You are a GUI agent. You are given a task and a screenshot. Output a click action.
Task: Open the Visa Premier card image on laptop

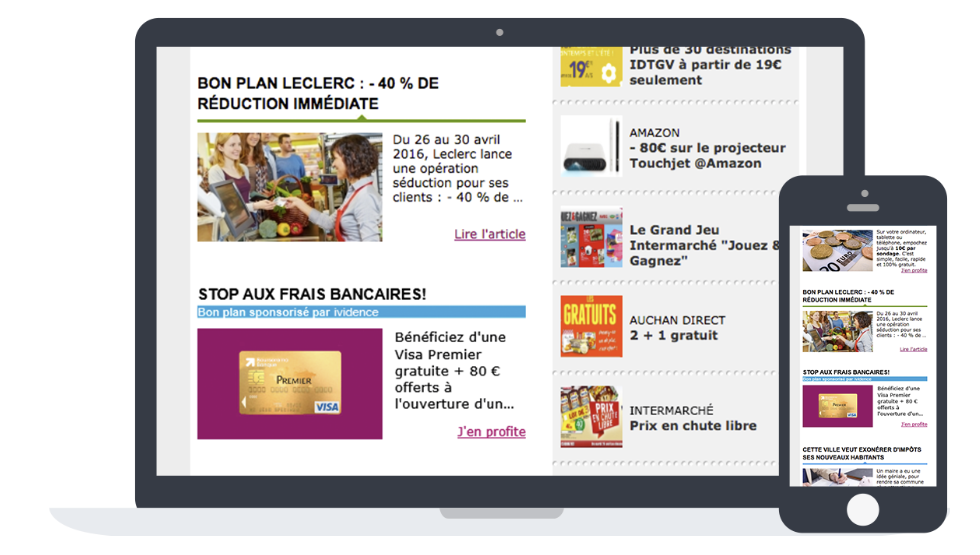tap(290, 384)
